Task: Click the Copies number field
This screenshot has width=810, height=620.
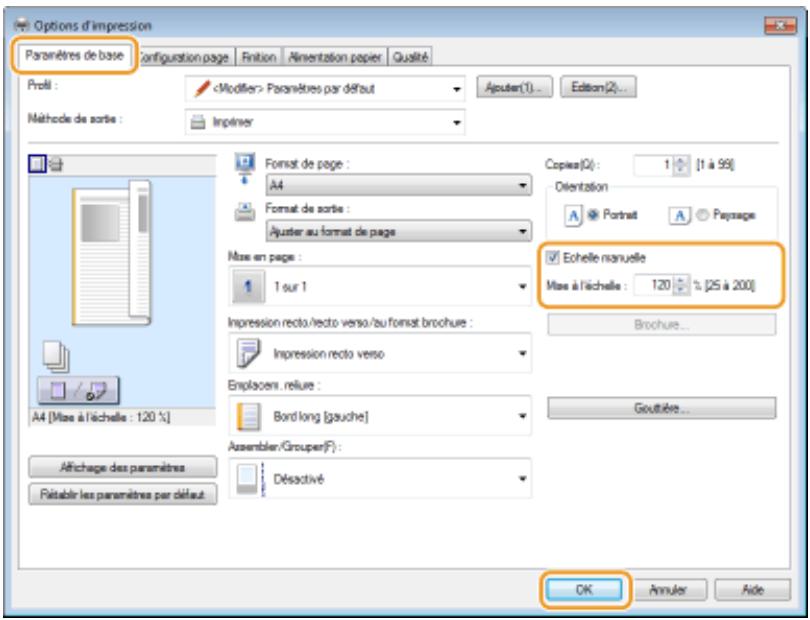Action: tap(653, 165)
